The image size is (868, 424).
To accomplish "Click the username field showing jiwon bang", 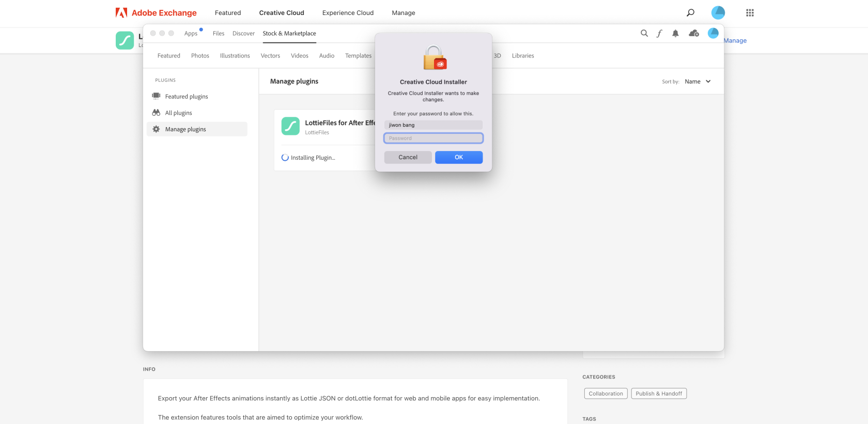I will tap(433, 125).
